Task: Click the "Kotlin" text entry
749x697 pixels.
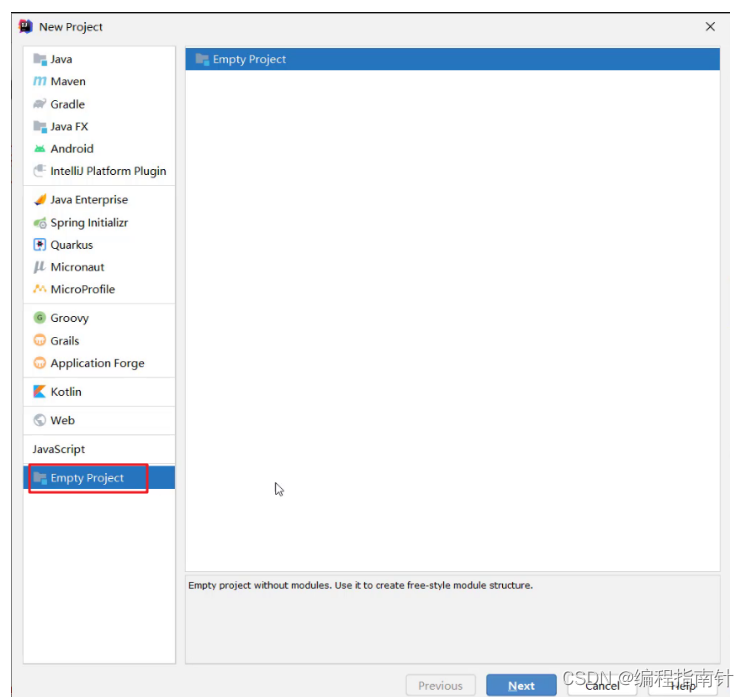Action: (66, 392)
